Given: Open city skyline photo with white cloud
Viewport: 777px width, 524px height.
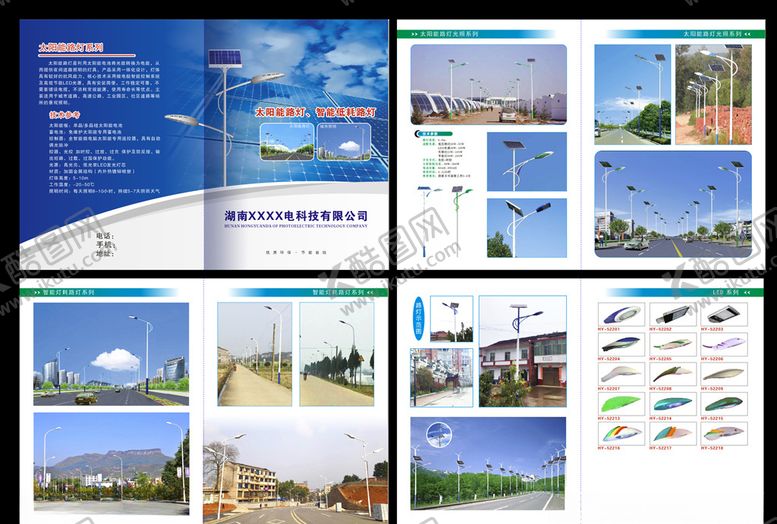Looking at the screenshot, I should click(x=110, y=353).
